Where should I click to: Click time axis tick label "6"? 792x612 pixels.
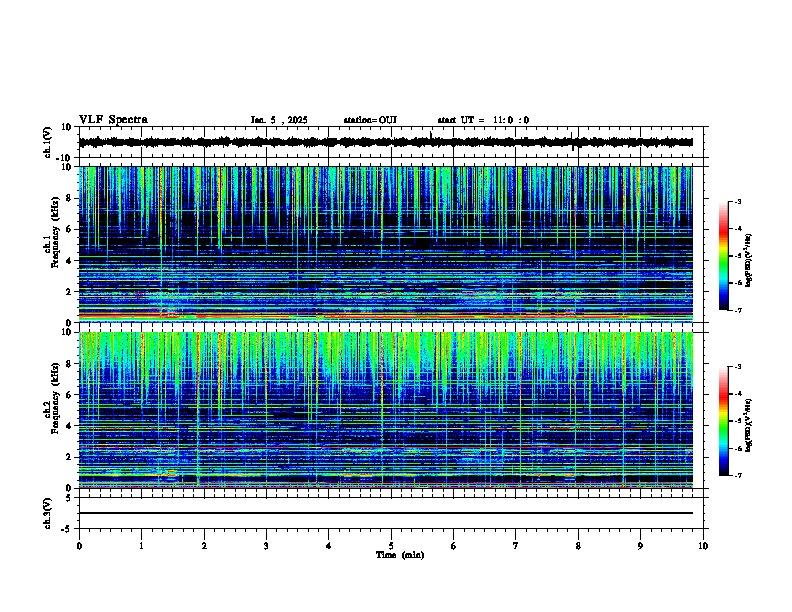coord(454,546)
